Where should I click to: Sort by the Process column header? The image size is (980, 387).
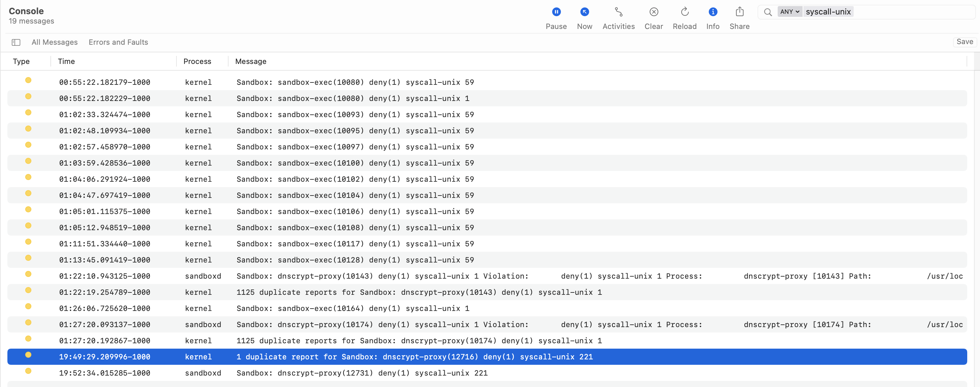click(x=197, y=61)
